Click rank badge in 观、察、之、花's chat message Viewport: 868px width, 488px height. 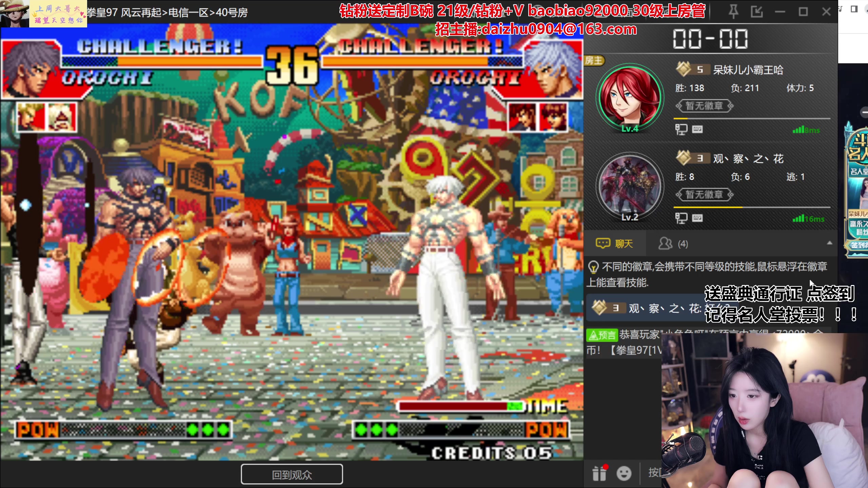(x=608, y=308)
